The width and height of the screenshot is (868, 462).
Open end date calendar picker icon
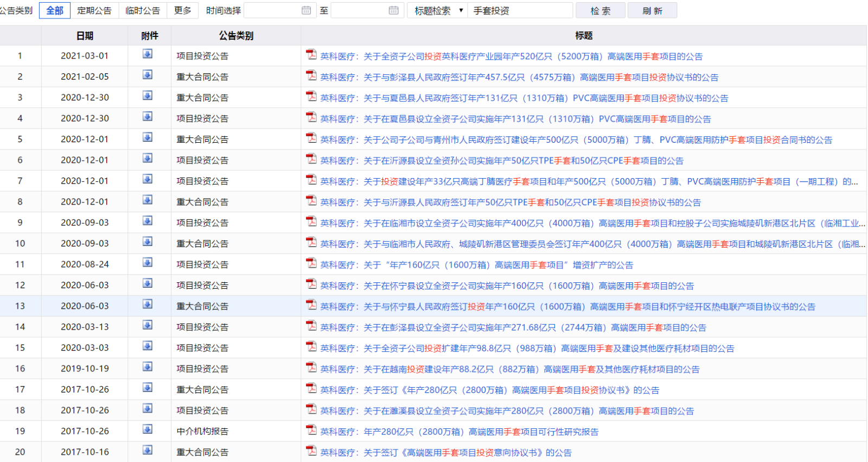[394, 10]
